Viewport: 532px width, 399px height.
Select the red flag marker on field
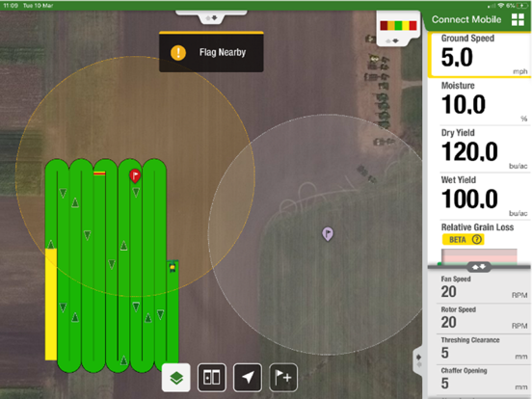pyautogui.click(x=135, y=175)
